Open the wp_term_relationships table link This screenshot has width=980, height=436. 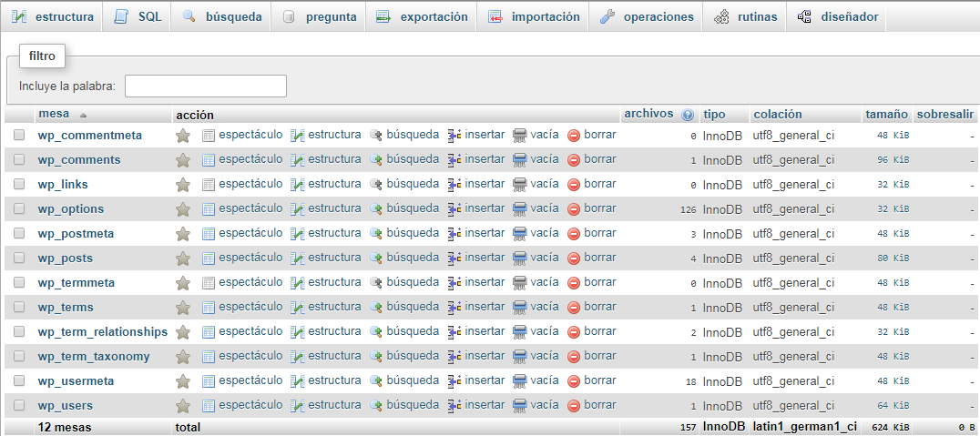[x=103, y=332]
